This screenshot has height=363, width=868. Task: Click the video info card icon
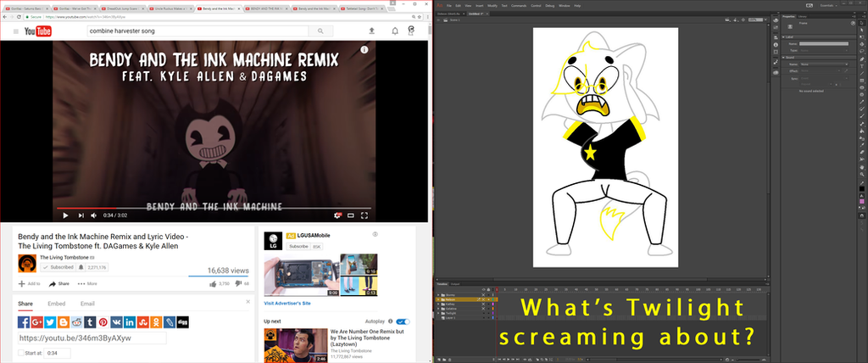tap(364, 50)
